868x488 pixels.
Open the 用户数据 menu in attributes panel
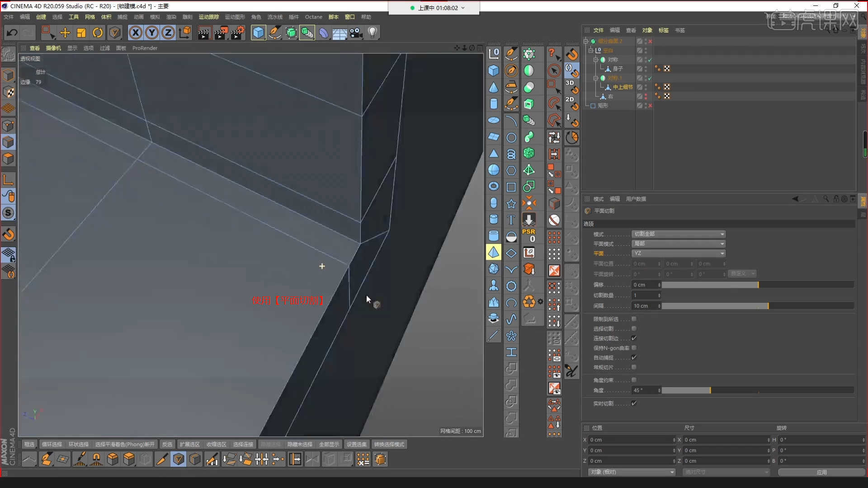click(x=636, y=199)
